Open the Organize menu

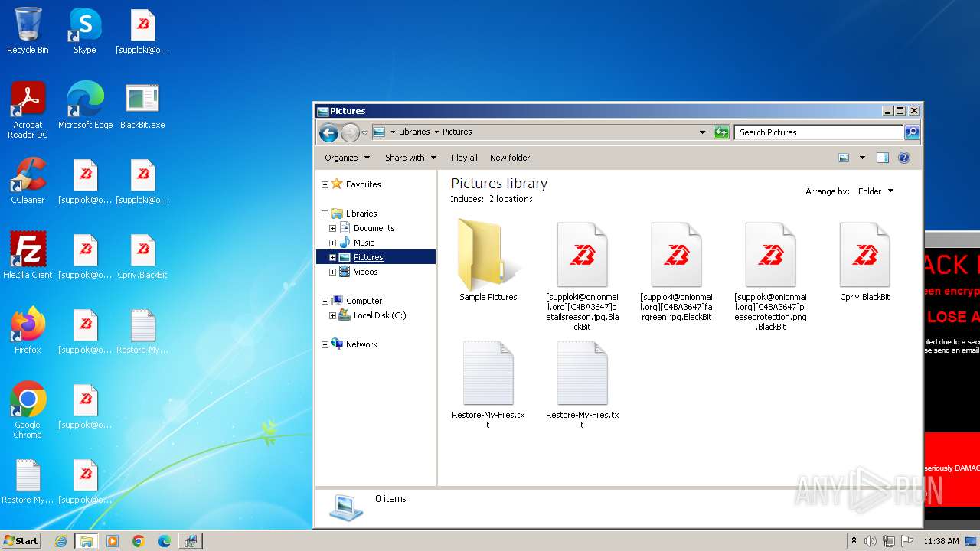point(347,158)
